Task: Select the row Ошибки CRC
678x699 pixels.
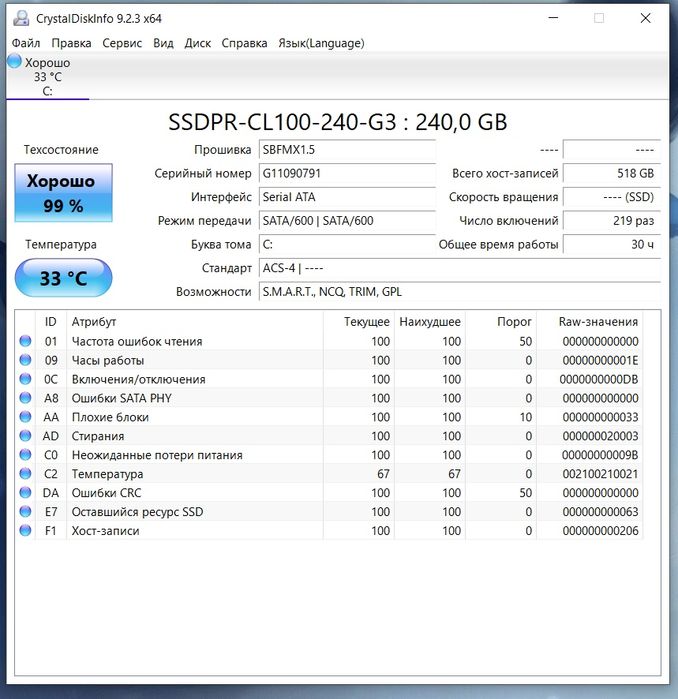Action: click(x=329, y=493)
